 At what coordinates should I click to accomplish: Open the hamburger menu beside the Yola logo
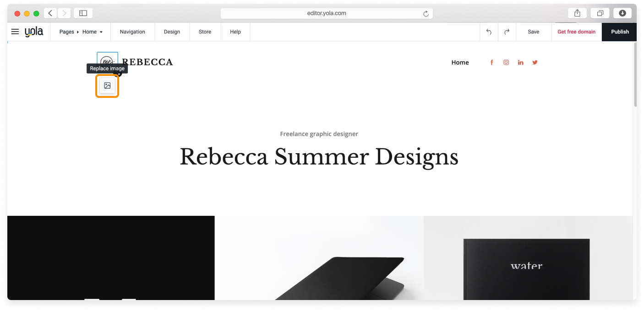point(15,32)
